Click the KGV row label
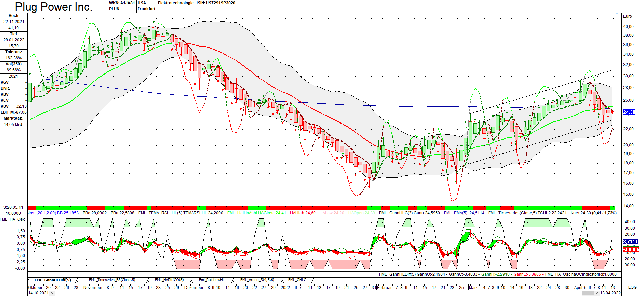 (5, 82)
